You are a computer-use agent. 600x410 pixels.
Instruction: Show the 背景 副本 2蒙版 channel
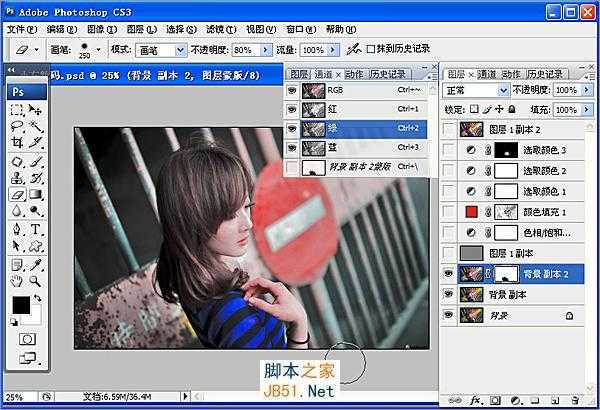pos(292,167)
